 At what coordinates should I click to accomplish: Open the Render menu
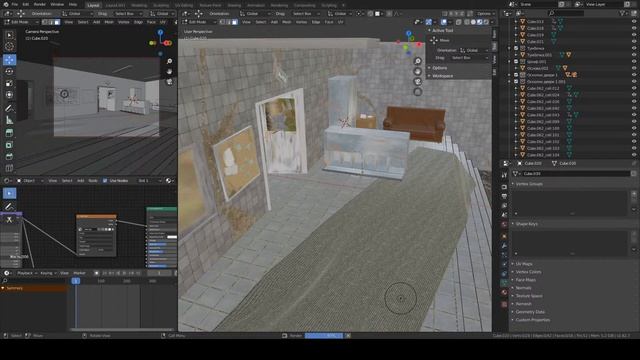(x=40, y=4)
